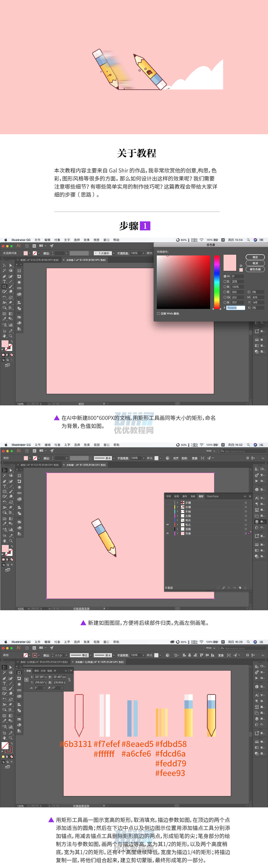268x868 pixels.
Task: Select Eyedropper tool in the Layers panel screenshot toolbar
Action: [4, 524]
